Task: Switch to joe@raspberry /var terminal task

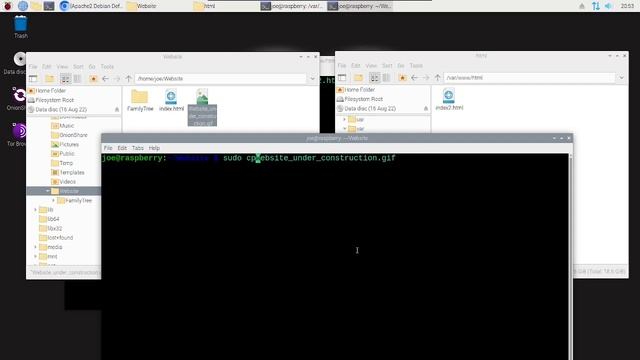Action: pos(292,6)
